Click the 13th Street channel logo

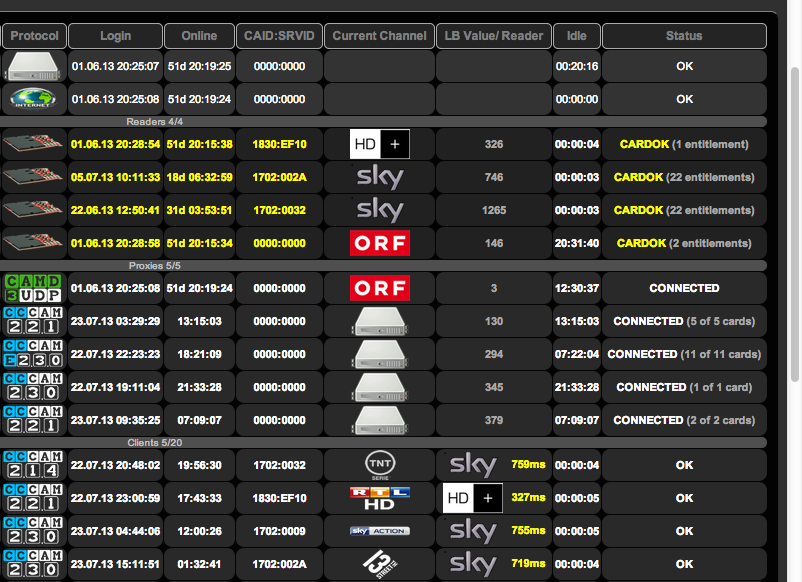pyautogui.click(x=379, y=564)
